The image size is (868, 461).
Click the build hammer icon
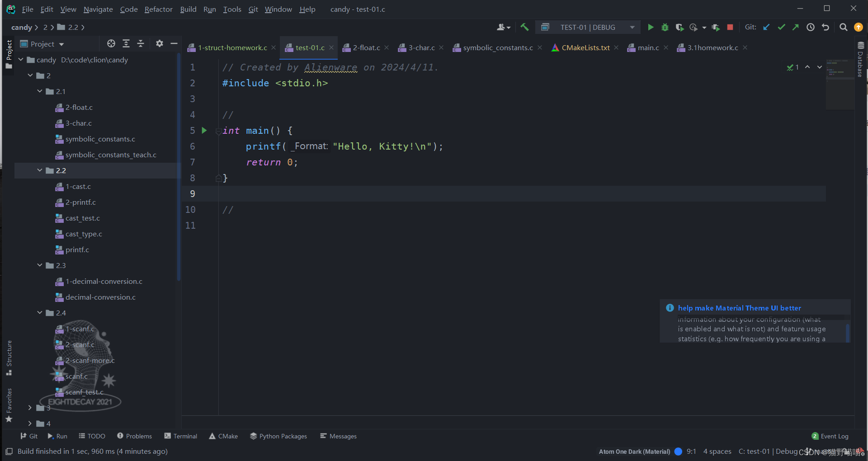[524, 27]
